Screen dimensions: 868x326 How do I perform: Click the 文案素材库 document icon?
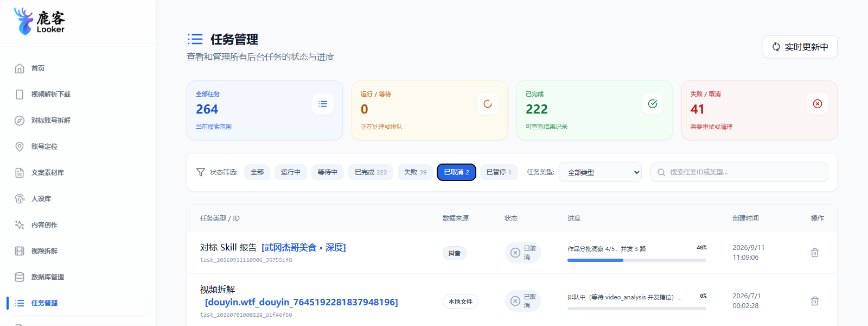(20, 173)
